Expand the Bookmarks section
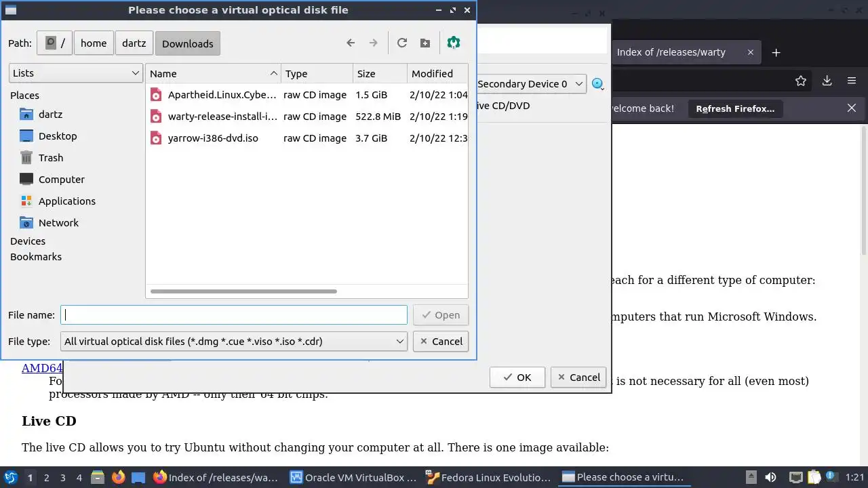This screenshot has height=488, width=868. [x=36, y=256]
